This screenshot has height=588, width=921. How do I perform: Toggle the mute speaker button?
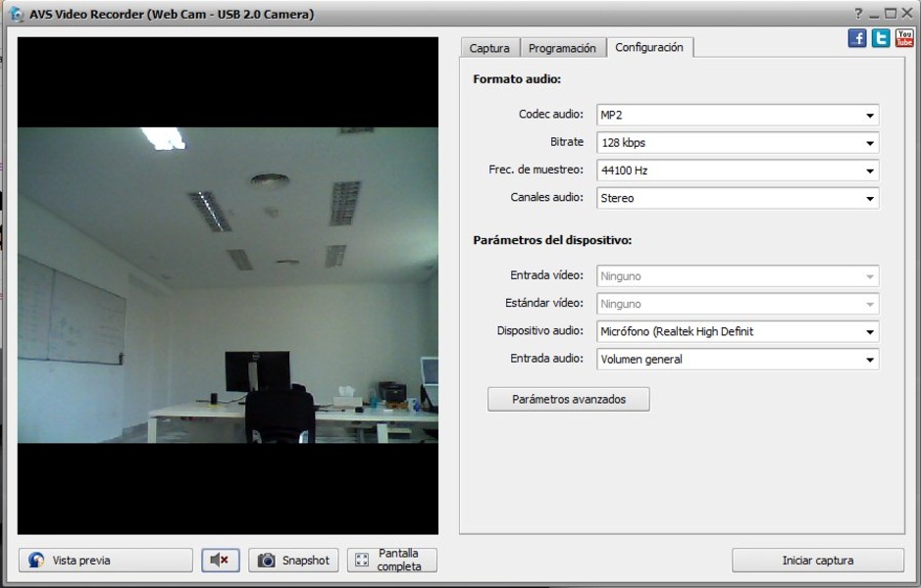point(221,561)
